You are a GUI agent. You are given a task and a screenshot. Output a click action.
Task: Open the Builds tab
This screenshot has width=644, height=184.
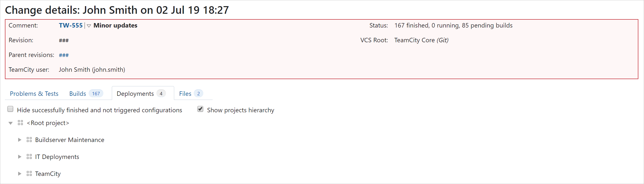[78, 94]
